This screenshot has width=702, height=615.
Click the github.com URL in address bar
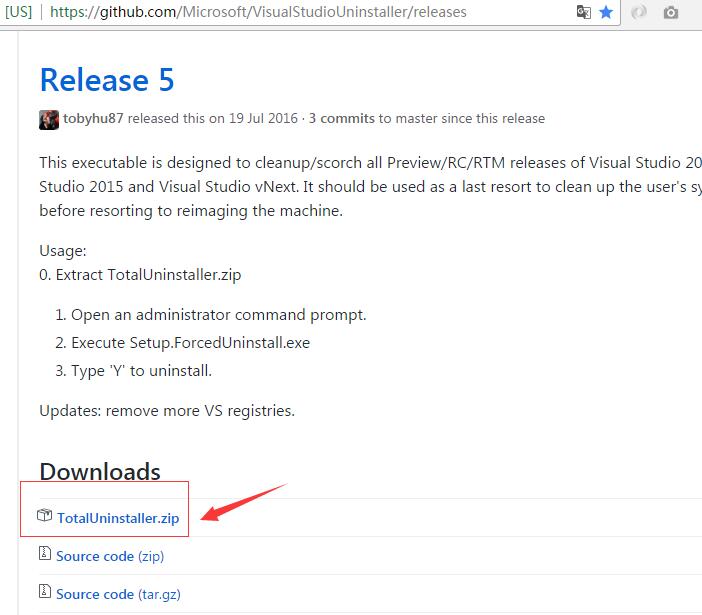tap(258, 12)
